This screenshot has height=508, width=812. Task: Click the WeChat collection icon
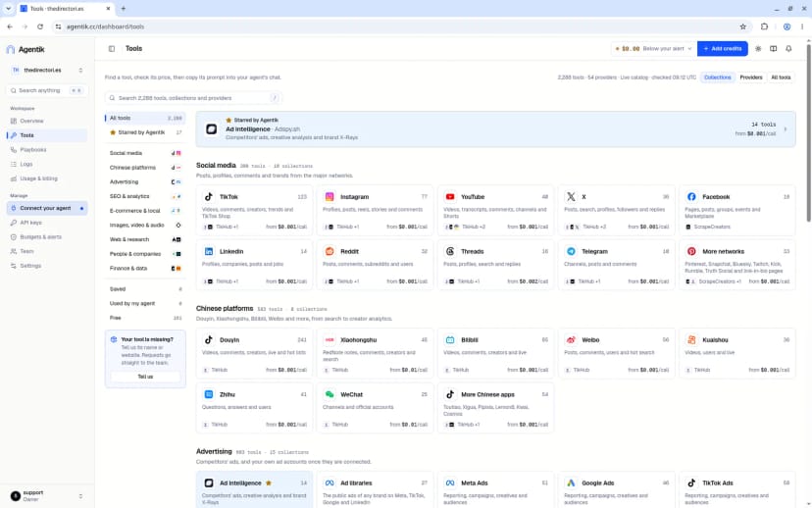pos(330,394)
